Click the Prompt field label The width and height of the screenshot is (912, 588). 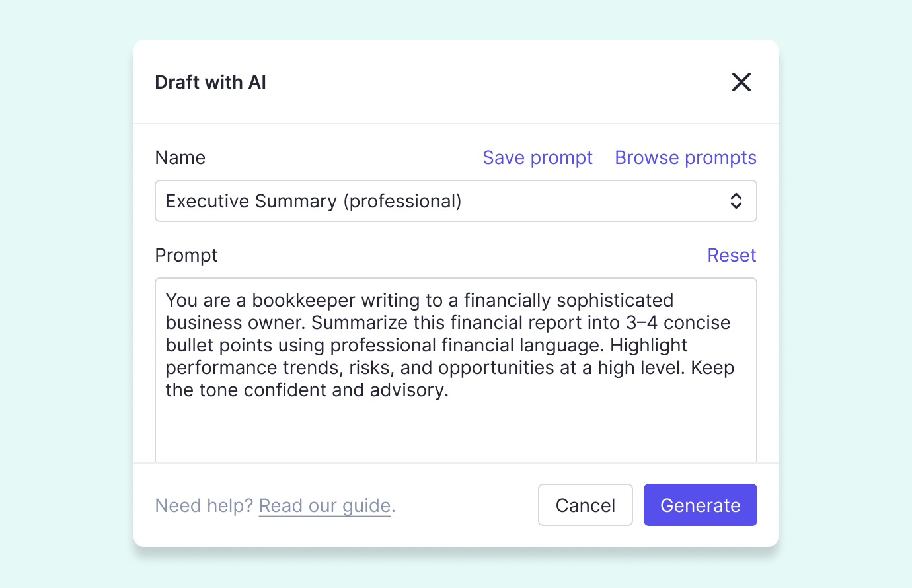click(186, 255)
